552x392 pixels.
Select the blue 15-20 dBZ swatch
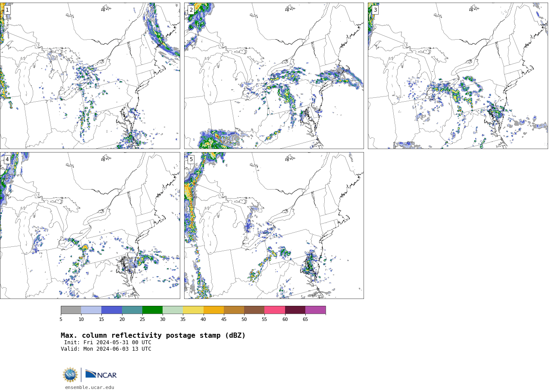coord(112,310)
